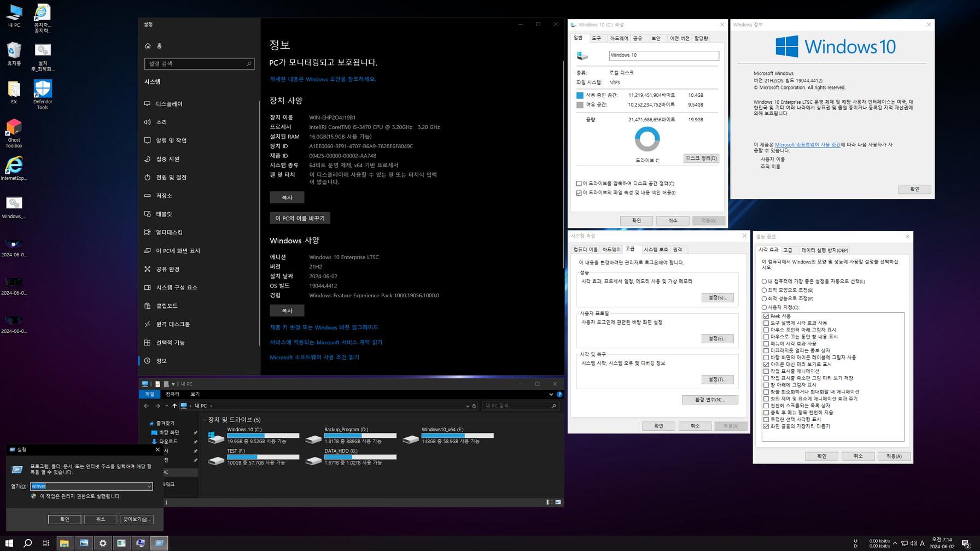980x551 pixels.
Task: Select 최적 성능으로 조정 radio button
Action: [x=765, y=299]
